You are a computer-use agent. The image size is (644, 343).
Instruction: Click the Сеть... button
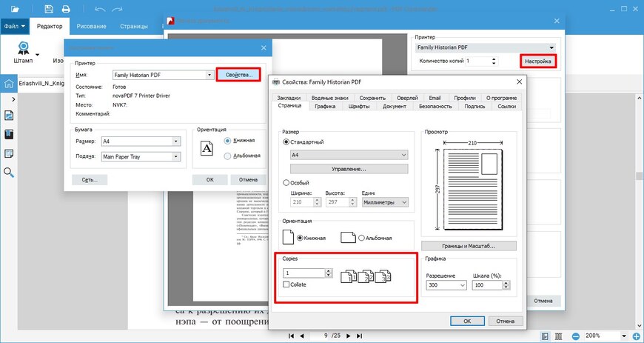pos(90,180)
